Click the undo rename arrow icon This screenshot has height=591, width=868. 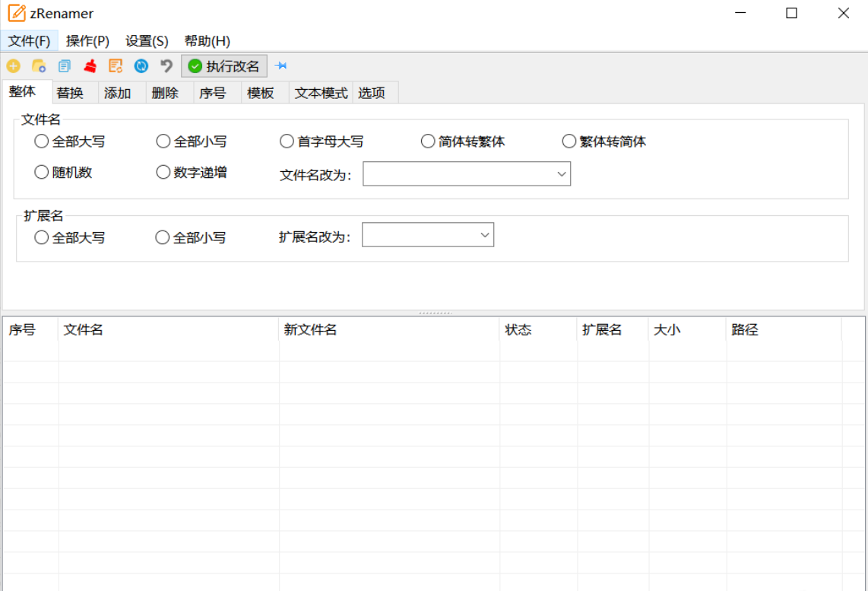coord(166,66)
